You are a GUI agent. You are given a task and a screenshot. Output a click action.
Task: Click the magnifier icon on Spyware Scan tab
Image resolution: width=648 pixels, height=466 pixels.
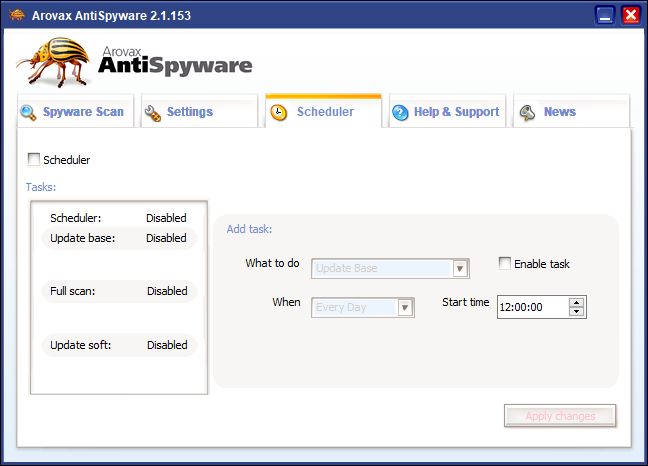(x=28, y=112)
